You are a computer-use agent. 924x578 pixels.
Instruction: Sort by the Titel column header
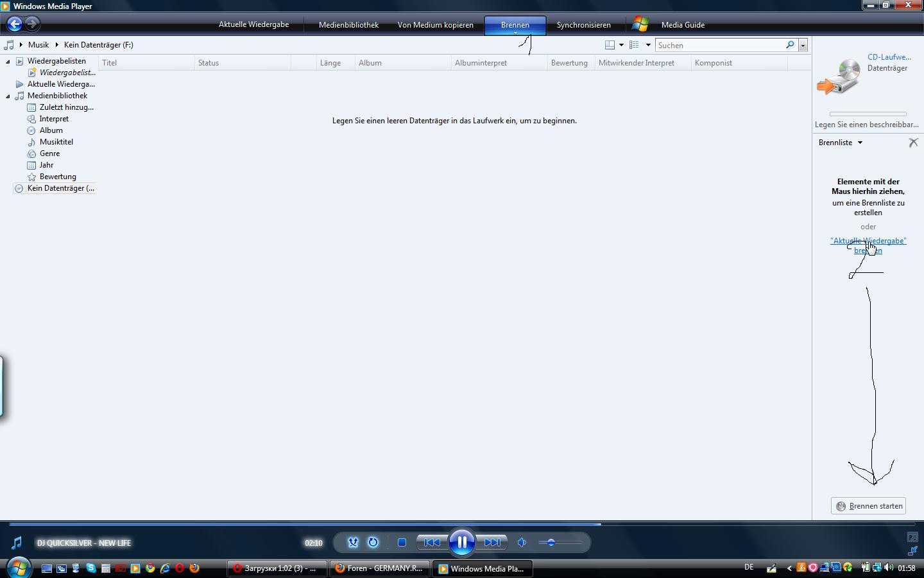pos(146,63)
